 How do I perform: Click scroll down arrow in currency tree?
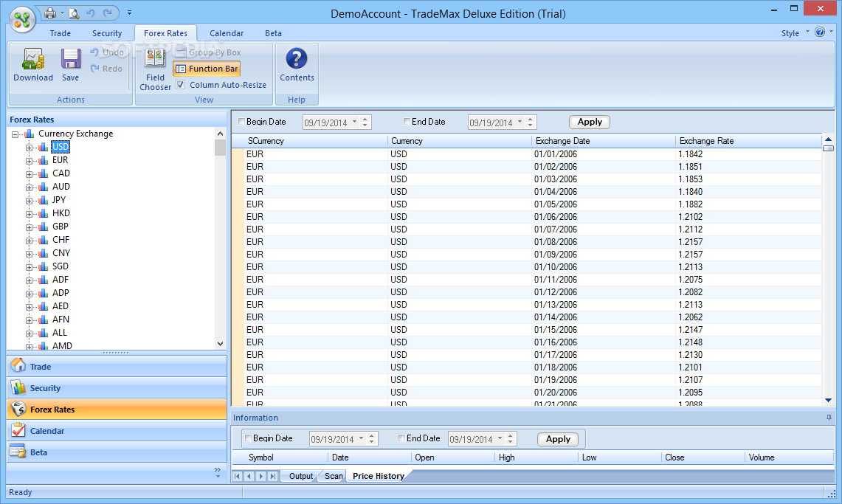tap(220, 344)
